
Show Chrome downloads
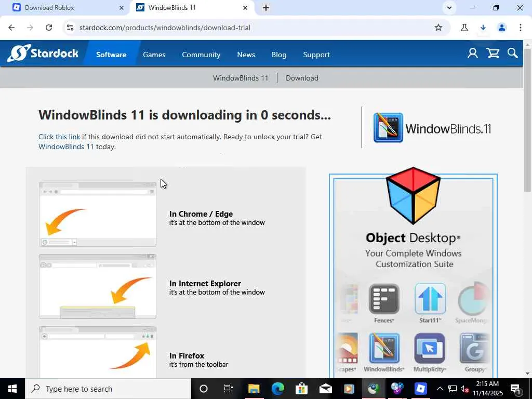(x=483, y=28)
